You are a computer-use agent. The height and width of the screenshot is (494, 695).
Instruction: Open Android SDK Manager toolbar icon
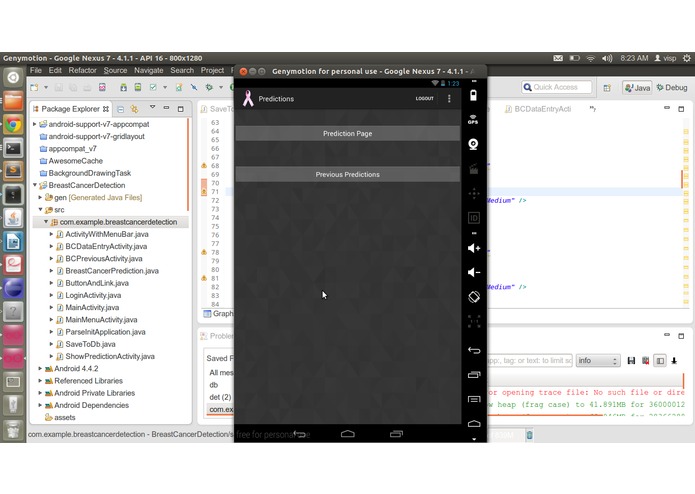123,87
